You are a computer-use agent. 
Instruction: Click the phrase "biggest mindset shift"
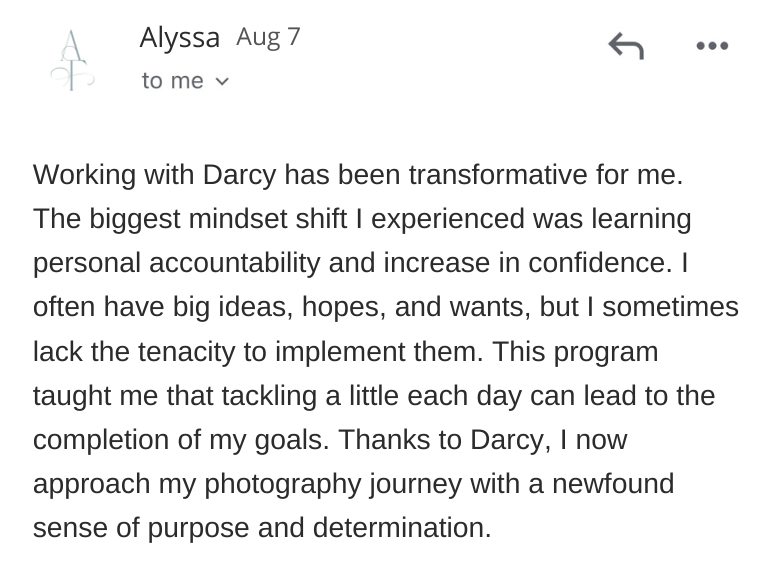219,219
